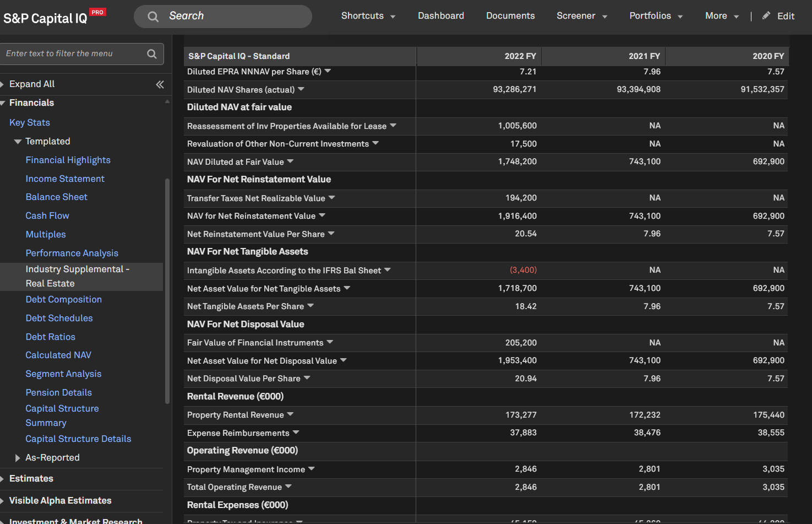Open arrow next to Property Rental Revenue
The width and height of the screenshot is (812, 524).
[290, 414]
